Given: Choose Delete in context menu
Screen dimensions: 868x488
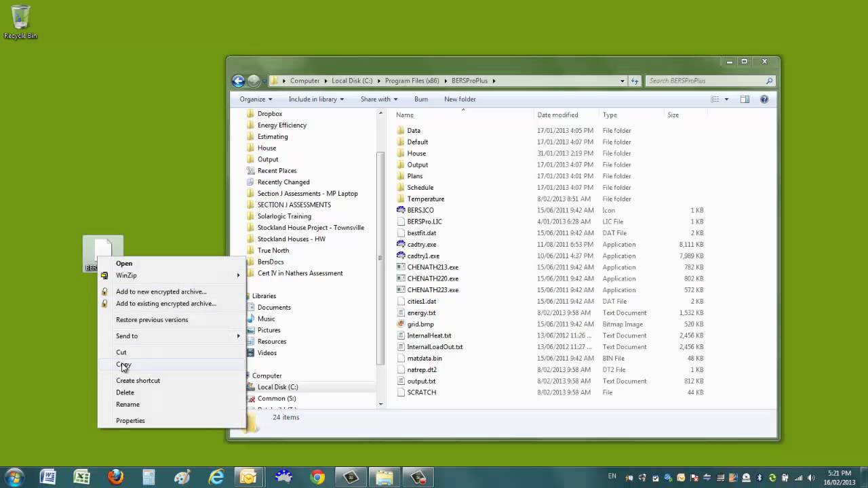Looking at the screenshot, I should (125, 392).
